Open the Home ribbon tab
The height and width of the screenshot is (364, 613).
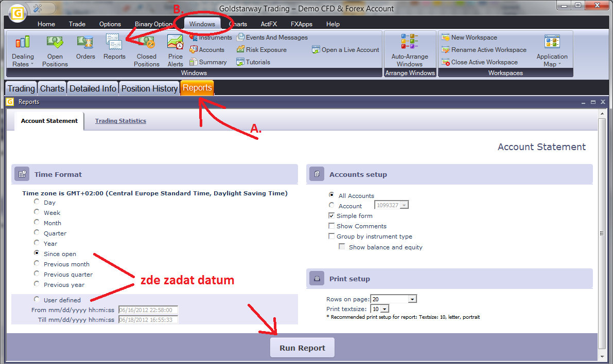click(46, 24)
